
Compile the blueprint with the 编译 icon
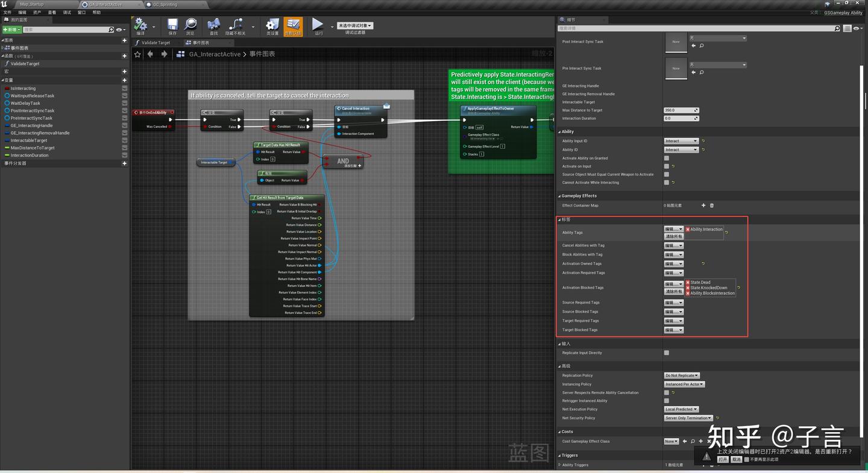click(x=142, y=25)
